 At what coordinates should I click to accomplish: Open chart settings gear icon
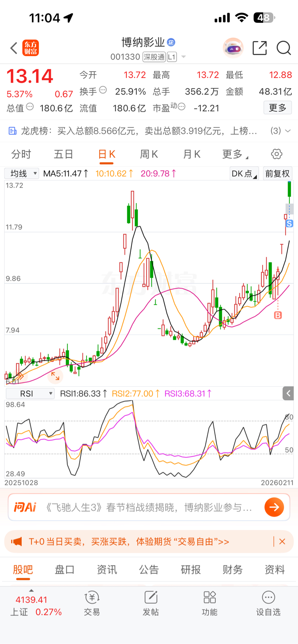277,154
